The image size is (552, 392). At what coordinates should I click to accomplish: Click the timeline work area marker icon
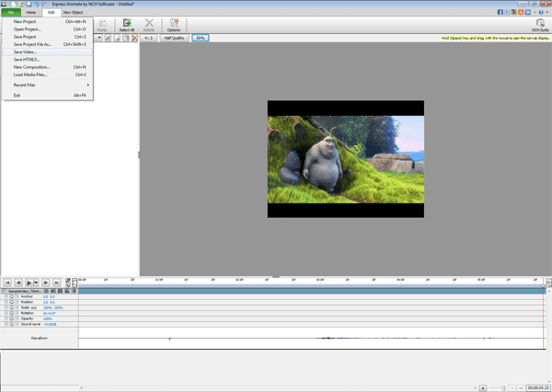(75, 282)
